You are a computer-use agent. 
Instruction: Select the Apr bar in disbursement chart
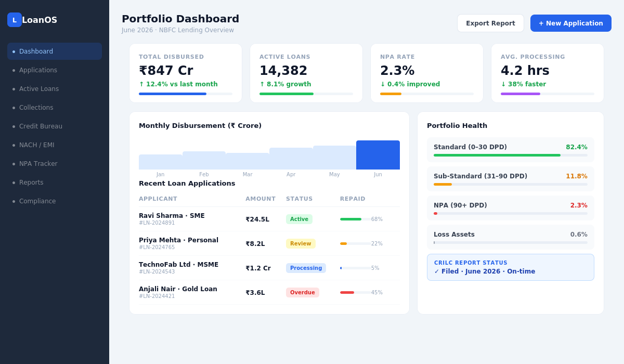291,159
